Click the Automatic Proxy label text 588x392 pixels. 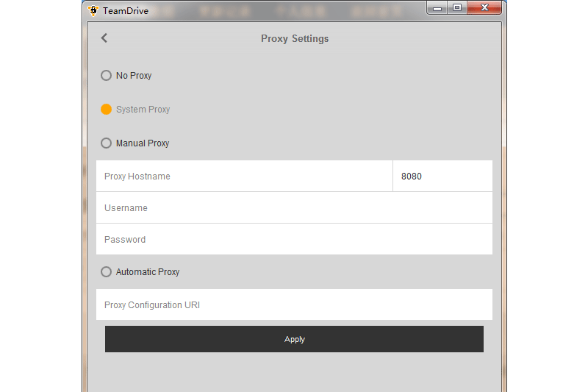coord(148,272)
